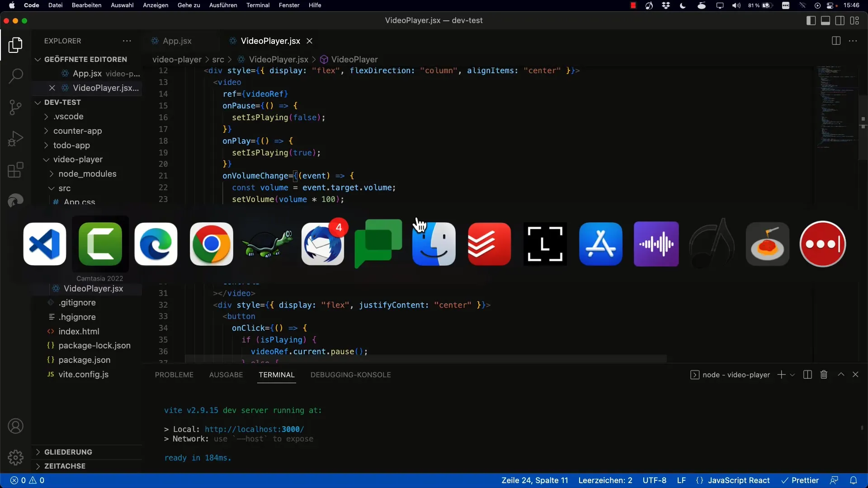This screenshot has height=488, width=868.
Task: Select DEBUGGING-KONSOLE panel tab
Action: click(x=350, y=374)
